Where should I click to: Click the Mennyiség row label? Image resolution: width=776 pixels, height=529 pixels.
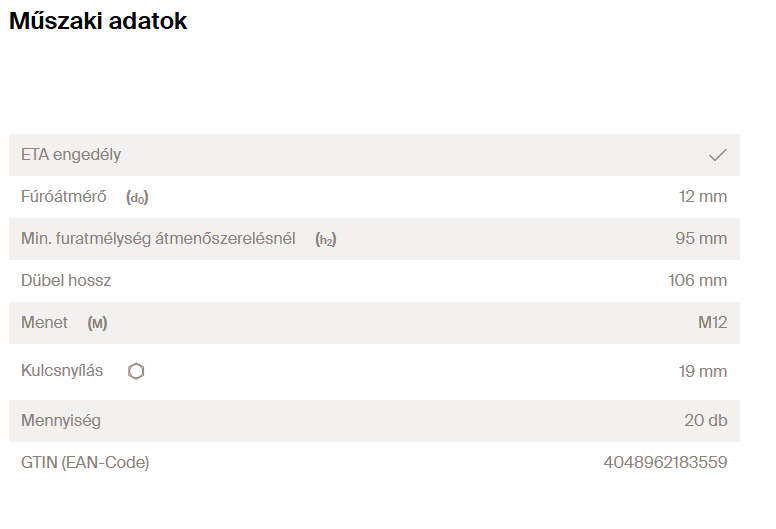click(61, 421)
